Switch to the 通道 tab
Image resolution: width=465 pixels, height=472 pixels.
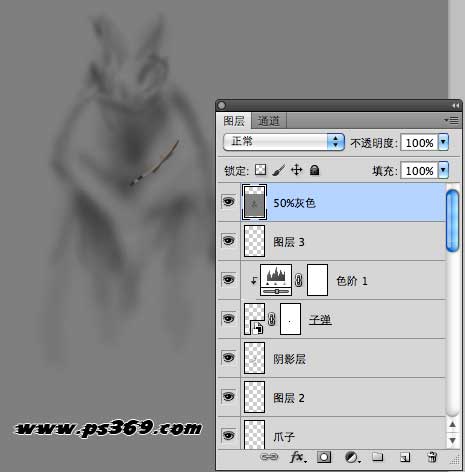268,121
